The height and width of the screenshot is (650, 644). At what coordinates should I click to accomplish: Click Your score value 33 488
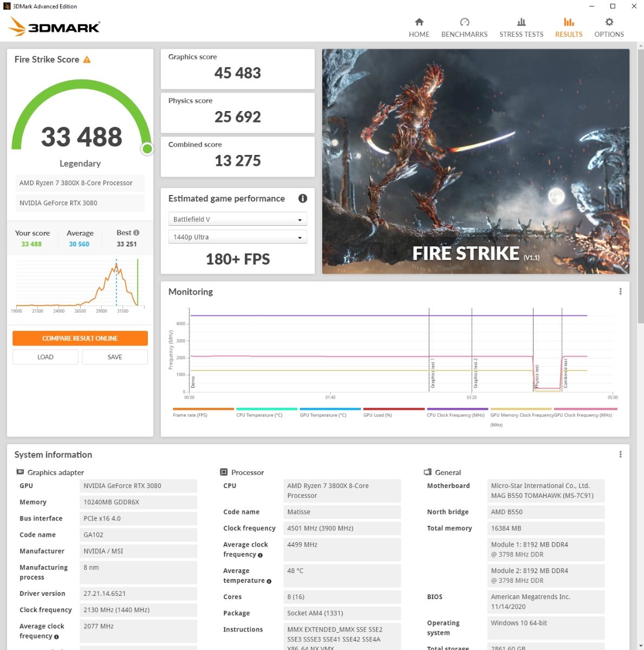31,244
